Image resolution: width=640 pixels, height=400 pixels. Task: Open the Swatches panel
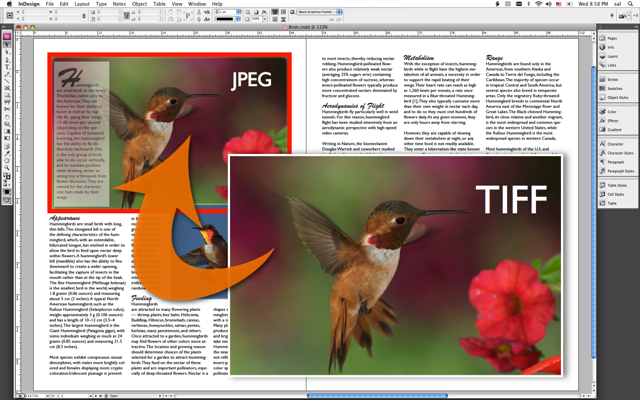[611, 89]
